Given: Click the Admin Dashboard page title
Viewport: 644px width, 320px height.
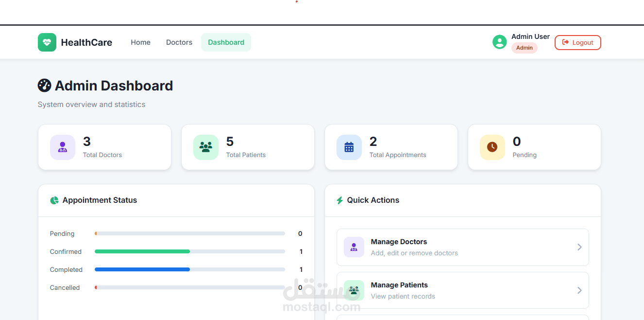Looking at the screenshot, I should pyautogui.click(x=114, y=86).
